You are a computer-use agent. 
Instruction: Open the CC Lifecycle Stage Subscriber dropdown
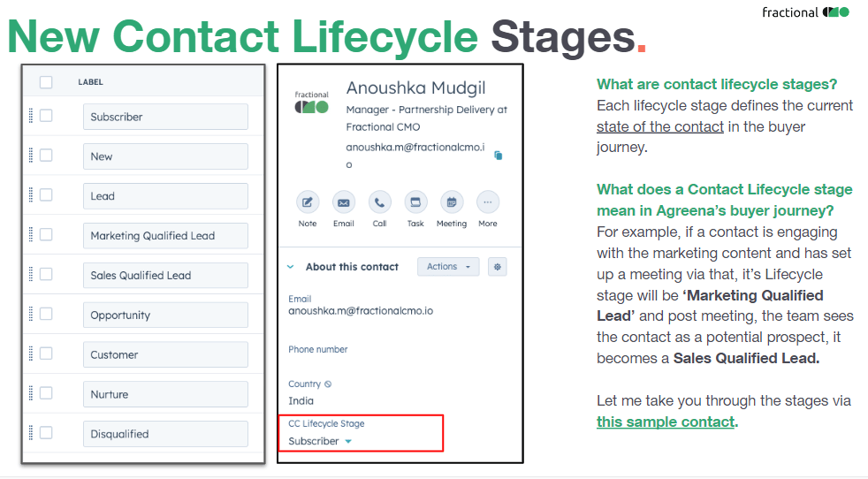(x=320, y=441)
